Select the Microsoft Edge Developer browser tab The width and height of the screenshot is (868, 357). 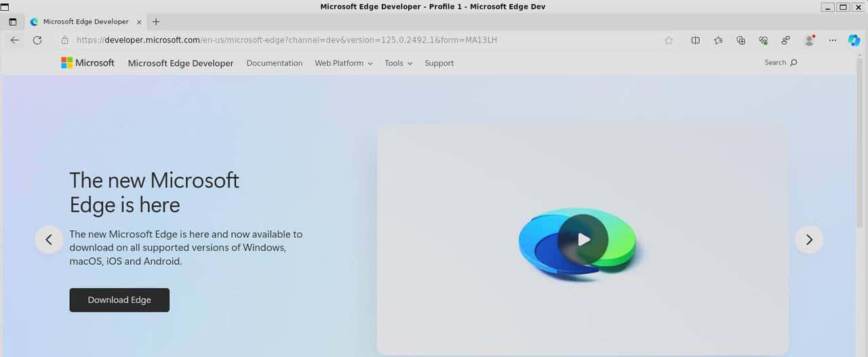(85, 22)
